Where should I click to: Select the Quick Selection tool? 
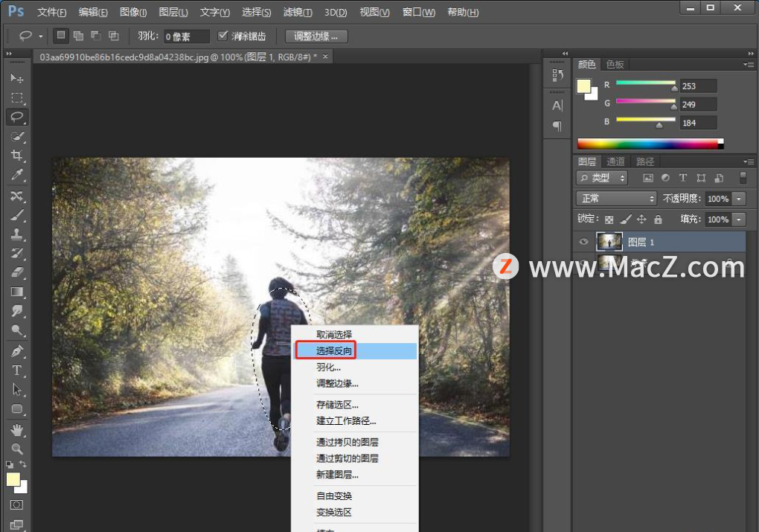pyautogui.click(x=17, y=136)
